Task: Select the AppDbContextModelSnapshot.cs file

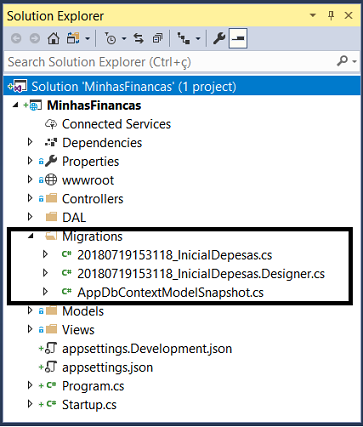Action: pyautogui.click(x=170, y=292)
